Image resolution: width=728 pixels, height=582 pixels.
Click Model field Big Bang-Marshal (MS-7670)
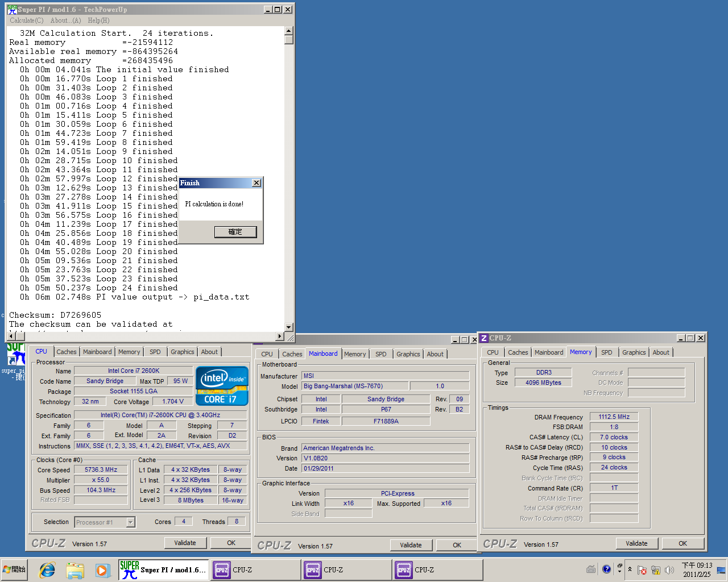coord(355,386)
